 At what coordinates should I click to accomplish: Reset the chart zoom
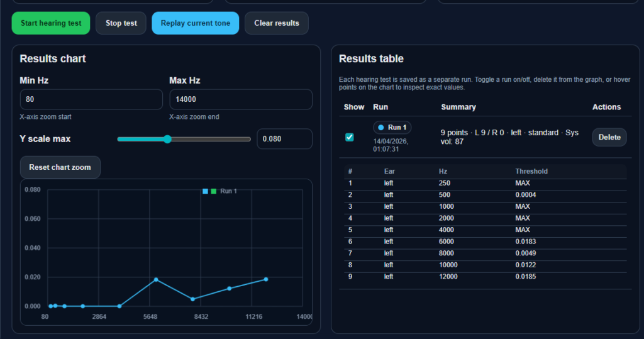pos(60,167)
